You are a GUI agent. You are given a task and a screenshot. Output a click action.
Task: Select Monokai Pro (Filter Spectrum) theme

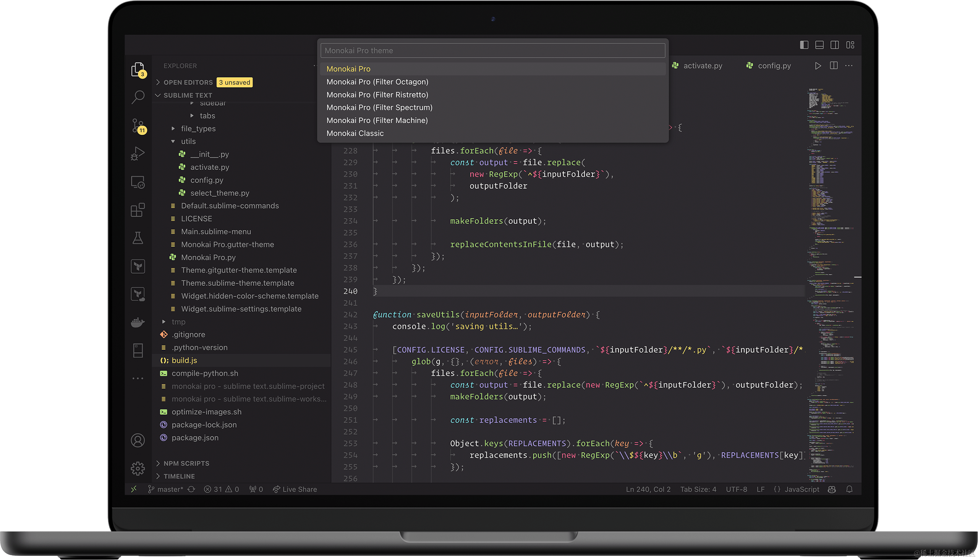379,108
